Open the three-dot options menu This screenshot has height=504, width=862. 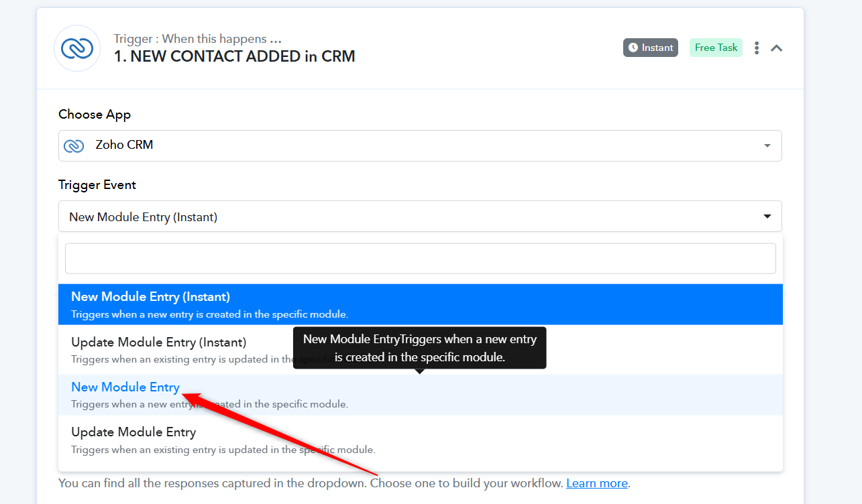(x=757, y=48)
